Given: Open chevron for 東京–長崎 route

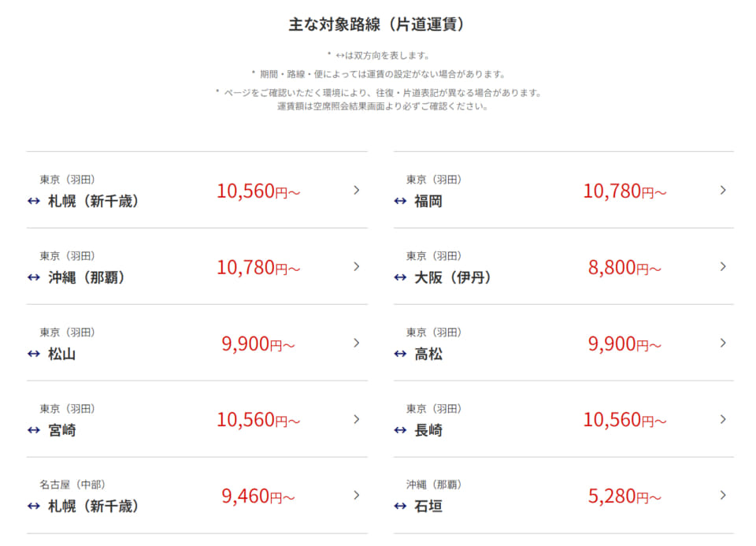Looking at the screenshot, I should 723,419.
